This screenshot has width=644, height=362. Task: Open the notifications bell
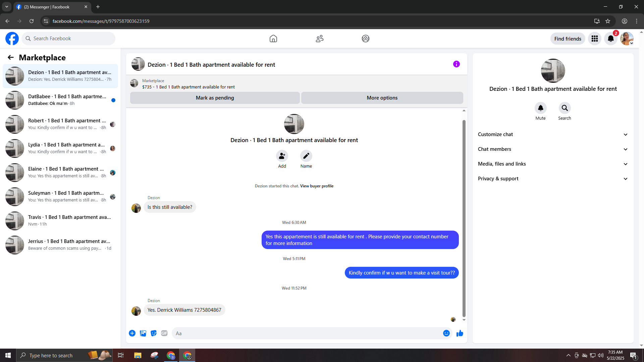coord(611,39)
